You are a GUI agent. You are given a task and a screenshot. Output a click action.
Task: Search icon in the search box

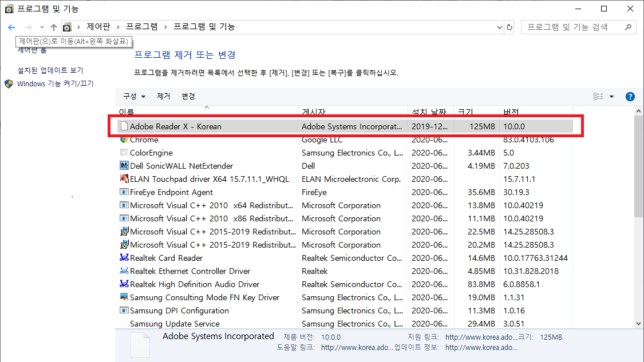(x=628, y=27)
